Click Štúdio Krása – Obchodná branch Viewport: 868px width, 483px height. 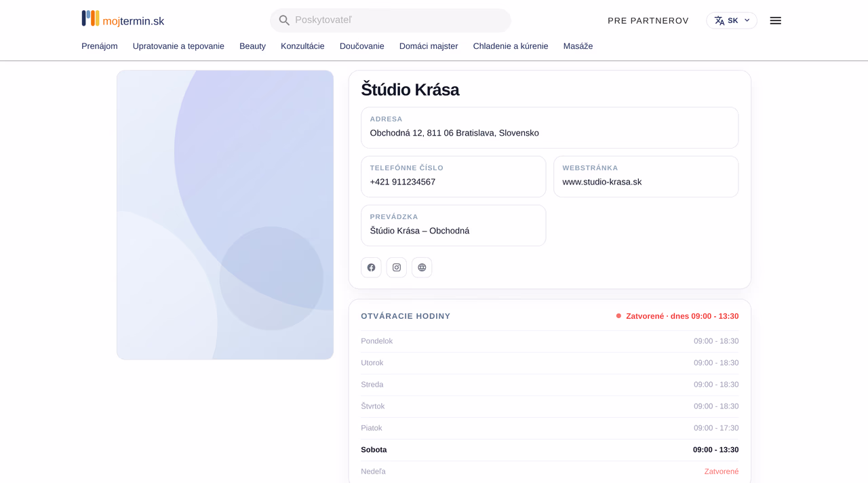click(x=420, y=231)
